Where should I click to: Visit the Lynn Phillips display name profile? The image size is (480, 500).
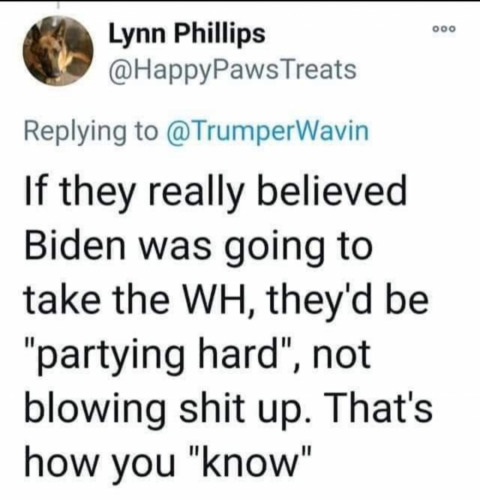[187, 34]
